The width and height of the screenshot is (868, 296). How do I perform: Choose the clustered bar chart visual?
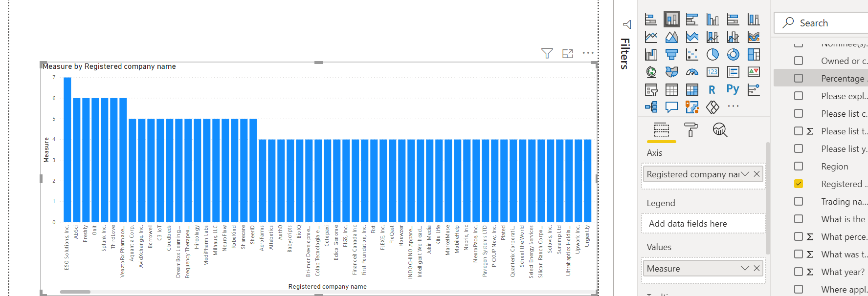tap(692, 20)
